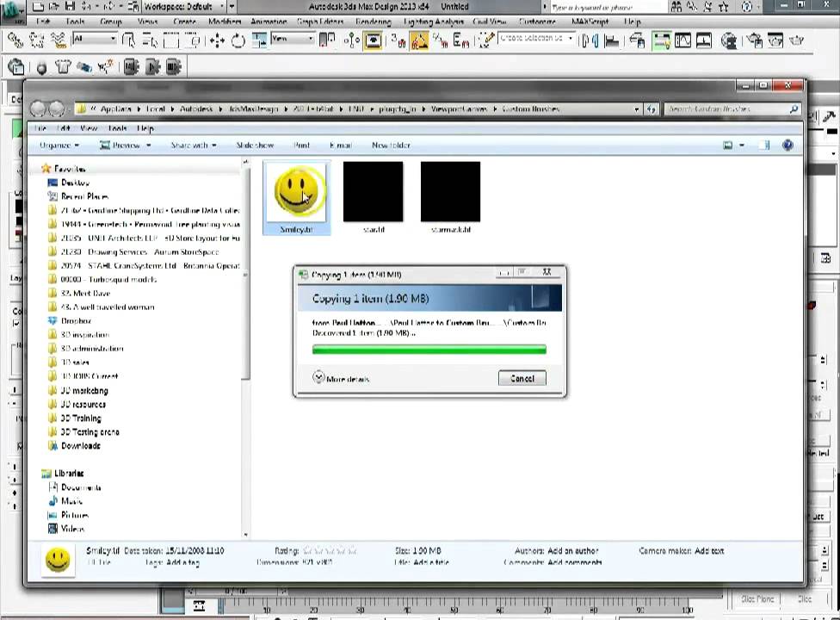The image size is (840, 620).
Task: Open the Material Editor
Action: tap(729, 40)
